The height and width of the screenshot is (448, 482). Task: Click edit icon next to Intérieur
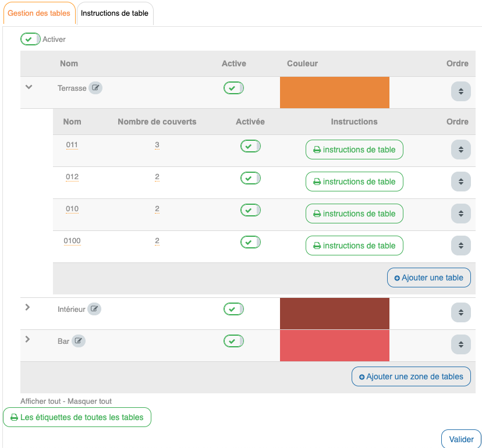94,309
